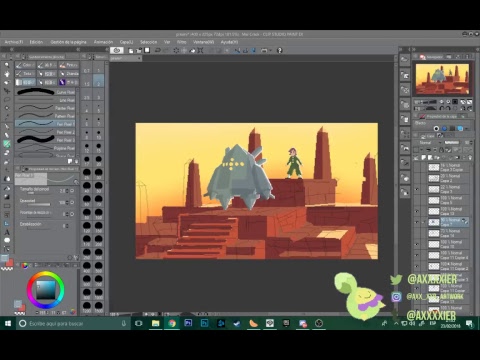This screenshot has height=360, width=480.
Task: Select the Pencil tool in tool palette
Action: tap(7, 135)
